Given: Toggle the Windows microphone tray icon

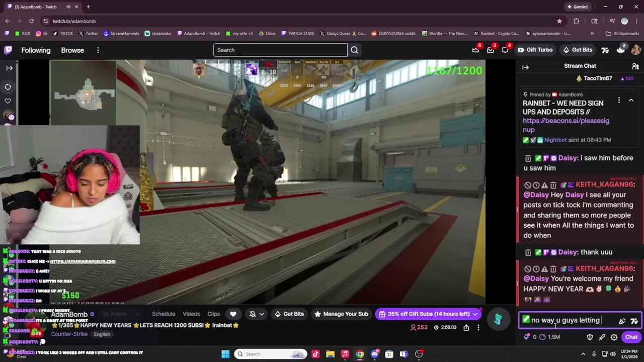Looking at the screenshot, I should pyautogui.click(x=594, y=354).
